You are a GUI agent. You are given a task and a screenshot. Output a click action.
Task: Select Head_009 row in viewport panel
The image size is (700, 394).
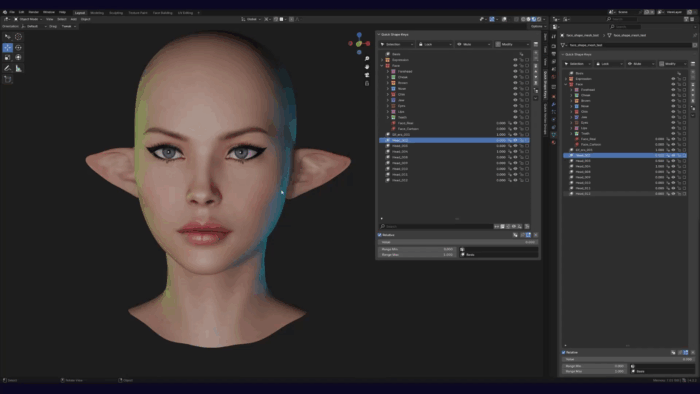[454, 163]
